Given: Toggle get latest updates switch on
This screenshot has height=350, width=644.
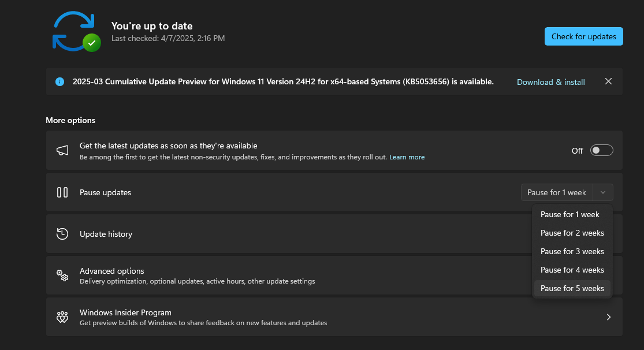Looking at the screenshot, I should tap(601, 150).
